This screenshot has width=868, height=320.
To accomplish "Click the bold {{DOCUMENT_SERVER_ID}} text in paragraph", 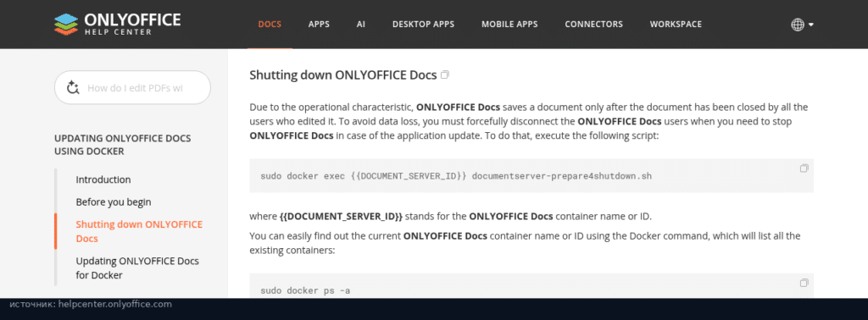I will point(341,217).
